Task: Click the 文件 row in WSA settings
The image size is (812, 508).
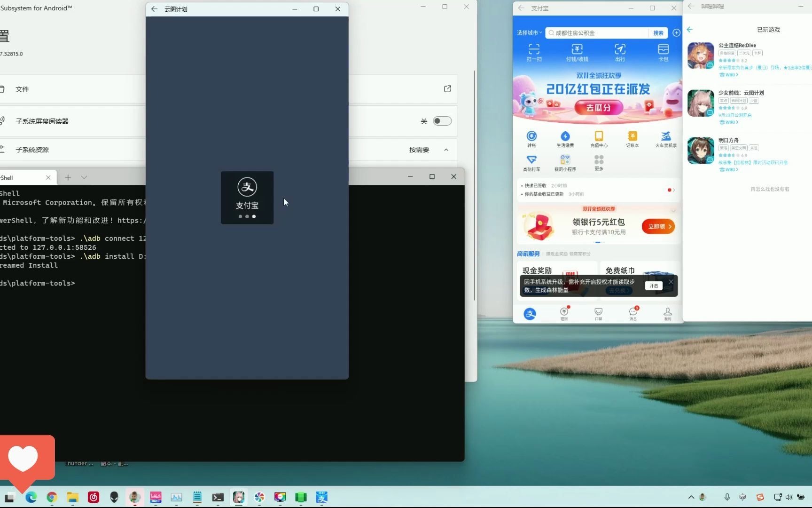Action: [x=229, y=89]
